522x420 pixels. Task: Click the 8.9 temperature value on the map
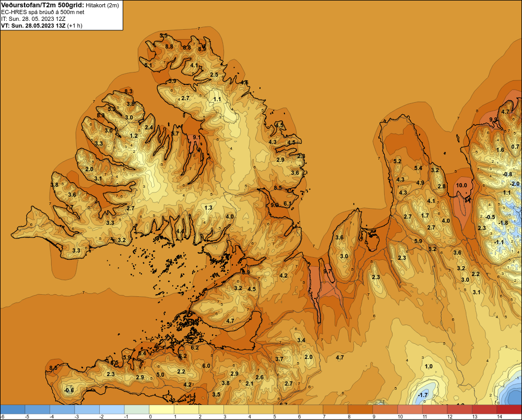point(202,49)
